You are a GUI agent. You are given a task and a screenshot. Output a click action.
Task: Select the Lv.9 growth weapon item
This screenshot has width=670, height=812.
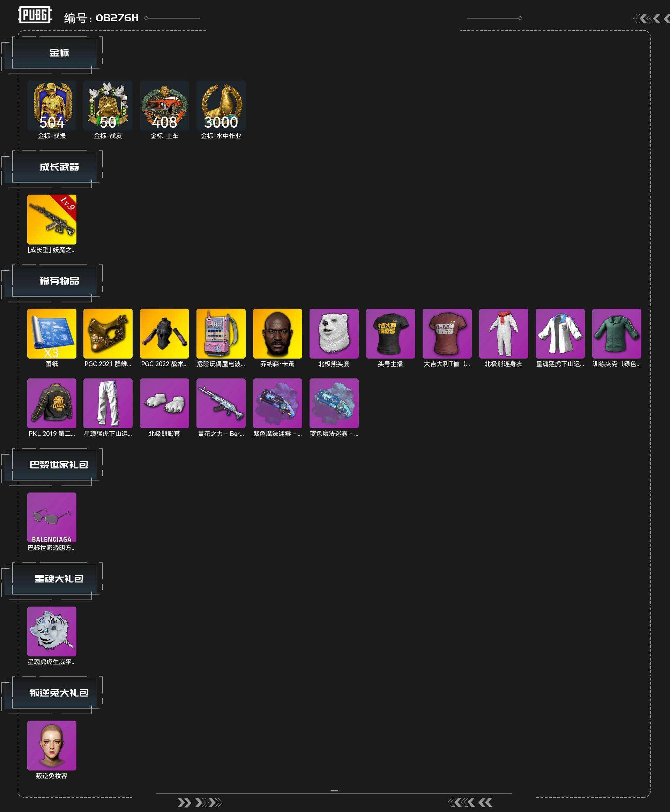tap(52, 219)
